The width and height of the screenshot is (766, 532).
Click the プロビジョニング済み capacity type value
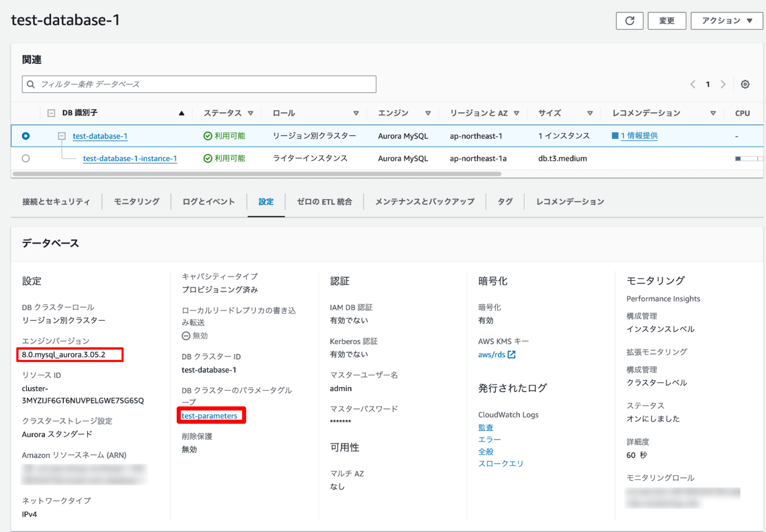(220, 290)
